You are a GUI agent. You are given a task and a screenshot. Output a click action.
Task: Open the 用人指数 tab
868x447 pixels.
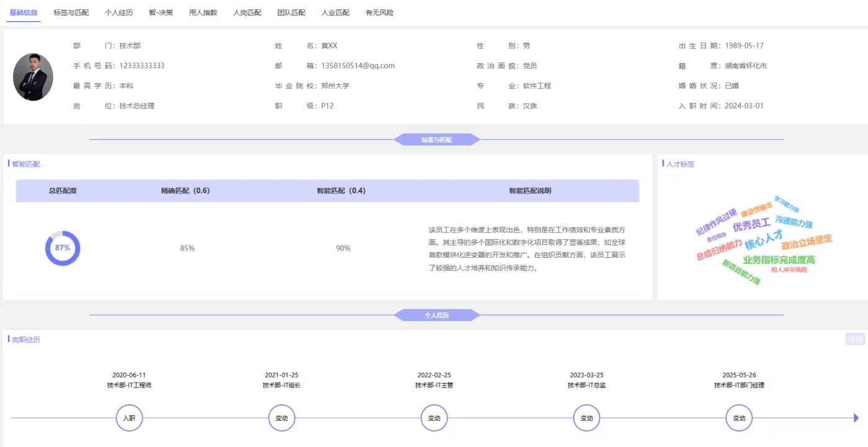[x=203, y=12]
